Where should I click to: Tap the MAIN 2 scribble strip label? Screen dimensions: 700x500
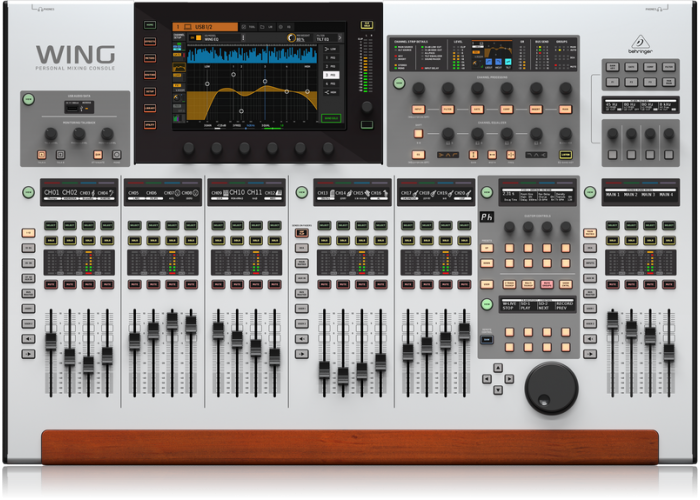(630, 195)
